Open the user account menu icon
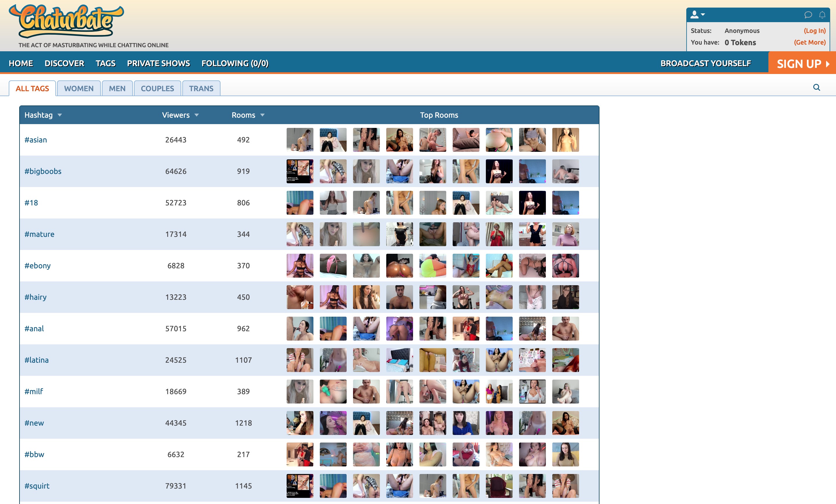Image resolution: width=836 pixels, height=504 pixels. point(698,15)
